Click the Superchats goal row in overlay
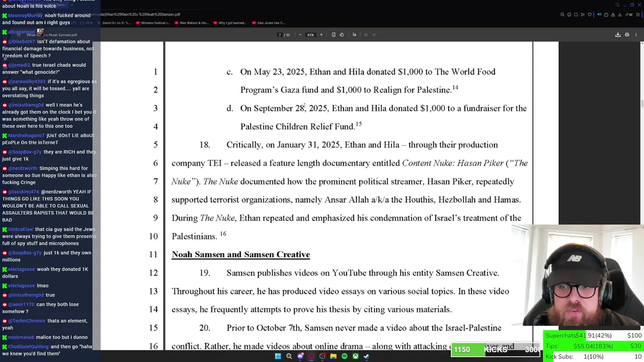 (x=594, y=335)
